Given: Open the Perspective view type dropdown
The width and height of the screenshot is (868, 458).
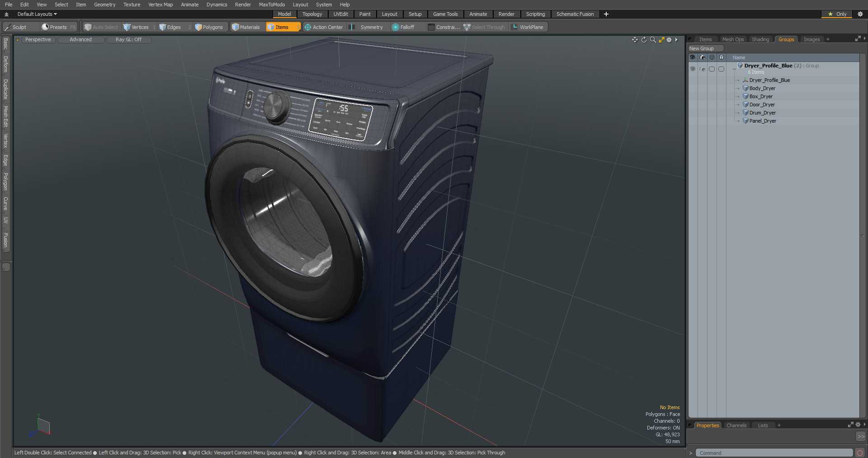Looking at the screenshot, I should (x=38, y=40).
